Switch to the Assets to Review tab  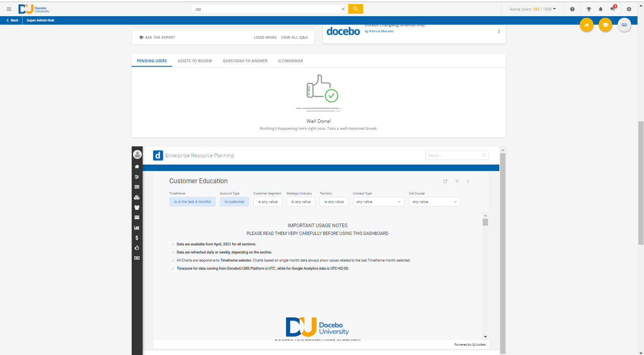click(x=195, y=61)
